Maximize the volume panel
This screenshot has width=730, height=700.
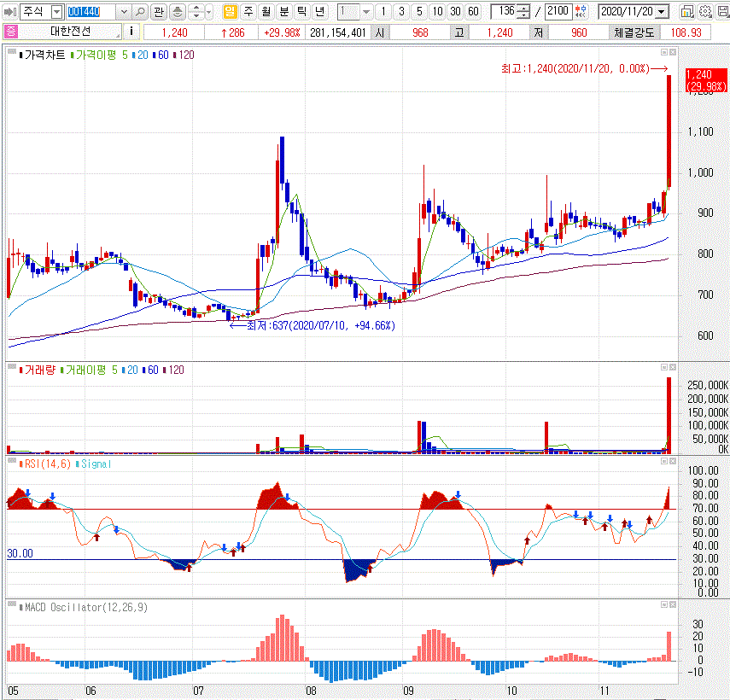(x=664, y=367)
